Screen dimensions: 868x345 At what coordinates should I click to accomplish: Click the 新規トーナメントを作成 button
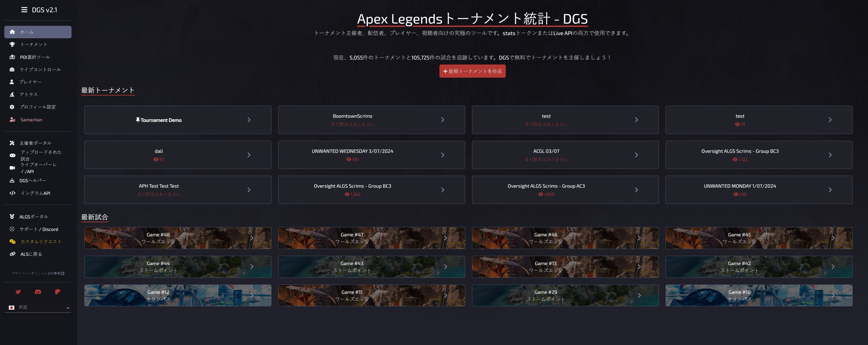click(x=472, y=71)
